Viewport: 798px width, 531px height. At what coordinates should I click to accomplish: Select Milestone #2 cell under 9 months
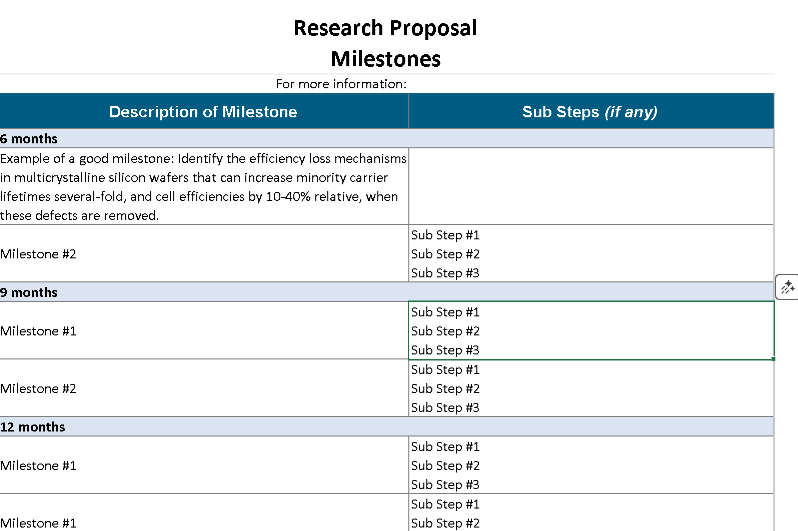point(204,388)
